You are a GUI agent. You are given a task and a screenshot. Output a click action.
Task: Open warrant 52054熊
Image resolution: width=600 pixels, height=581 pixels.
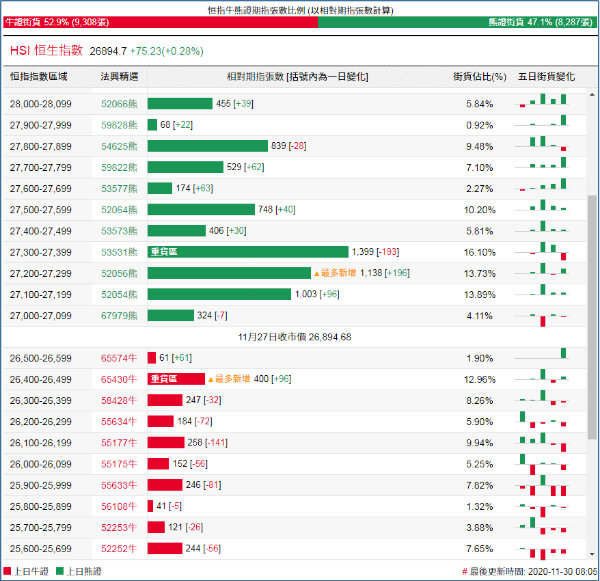pos(119,295)
